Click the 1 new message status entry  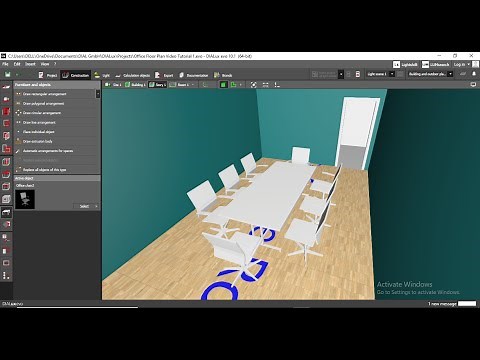tap(442, 304)
